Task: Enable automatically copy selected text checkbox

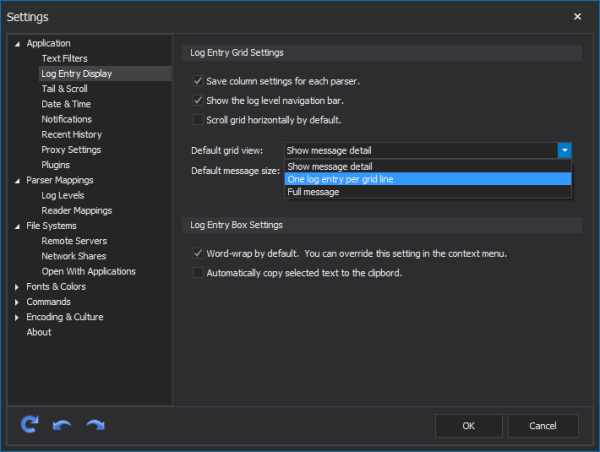Action: [x=198, y=273]
